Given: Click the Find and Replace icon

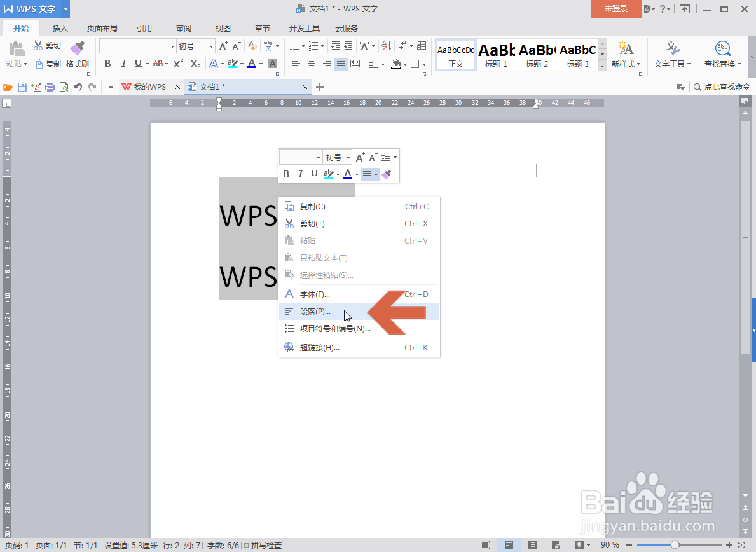Looking at the screenshot, I should click(722, 49).
